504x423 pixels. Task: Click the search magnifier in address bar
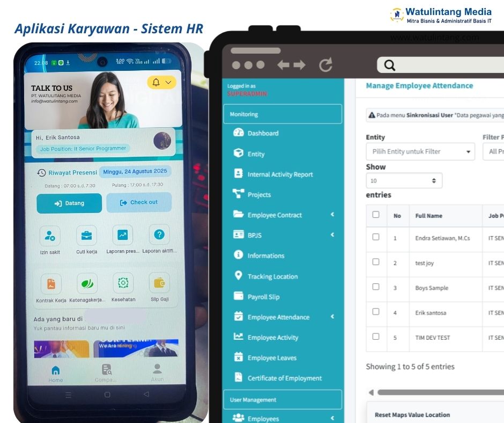click(389, 65)
